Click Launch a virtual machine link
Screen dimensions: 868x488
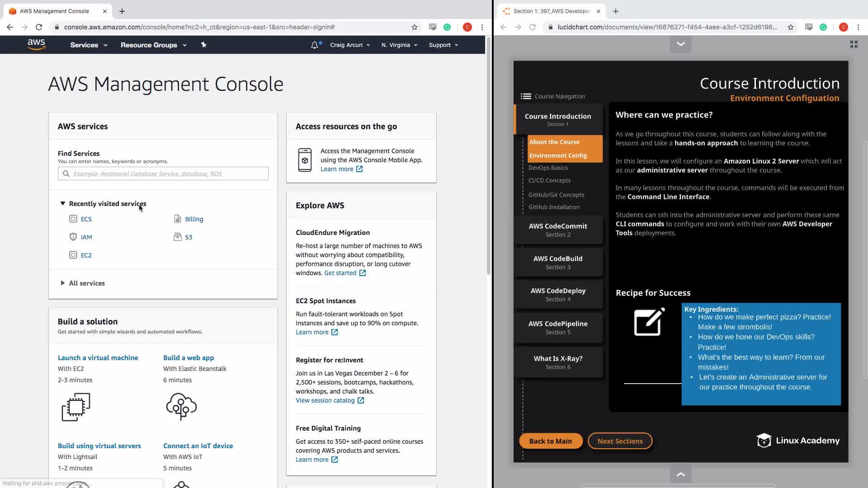coord(98,357)
